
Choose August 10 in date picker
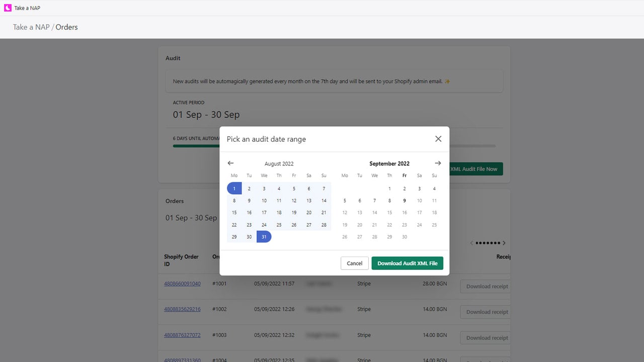pos(264,201)
